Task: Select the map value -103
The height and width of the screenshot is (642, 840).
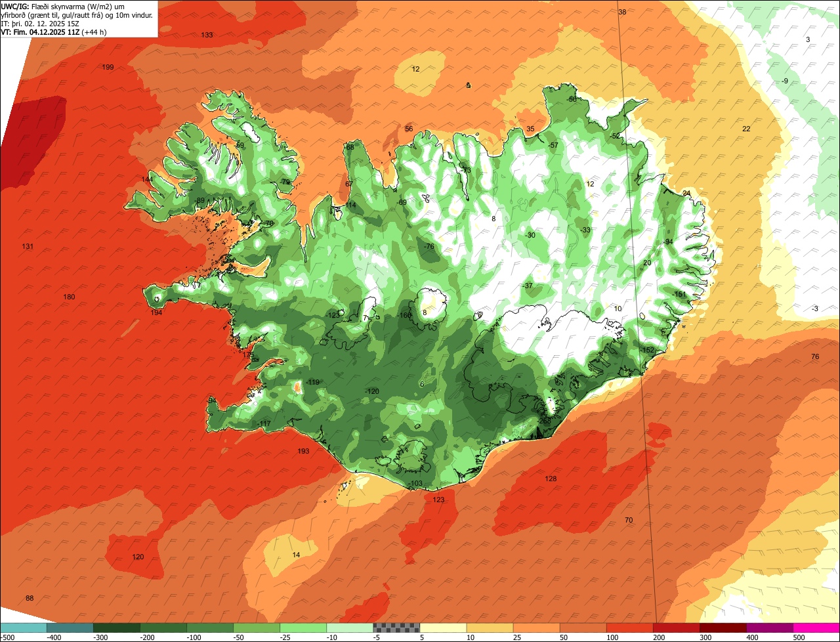Action: point(415,484)
